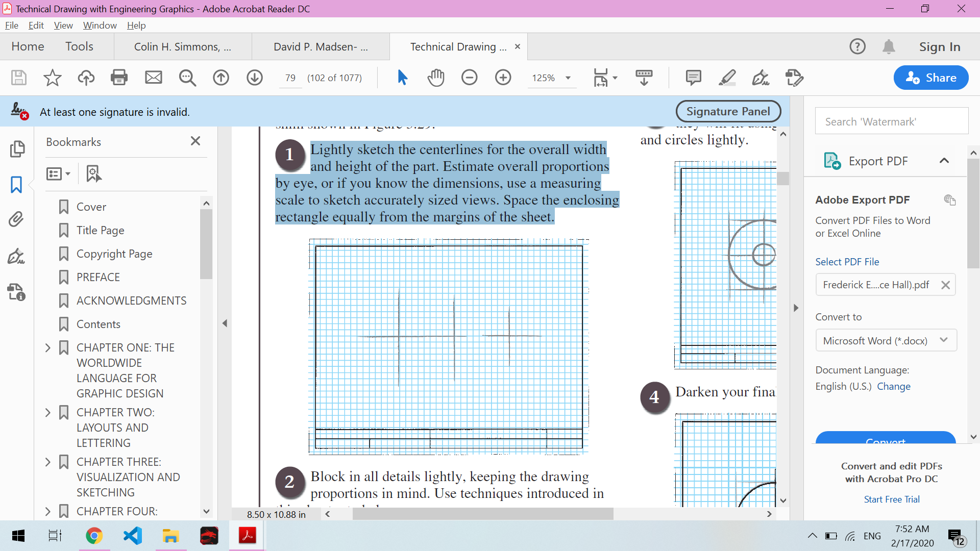Collapse the right tools pane arrow

[x=796, y=308]
